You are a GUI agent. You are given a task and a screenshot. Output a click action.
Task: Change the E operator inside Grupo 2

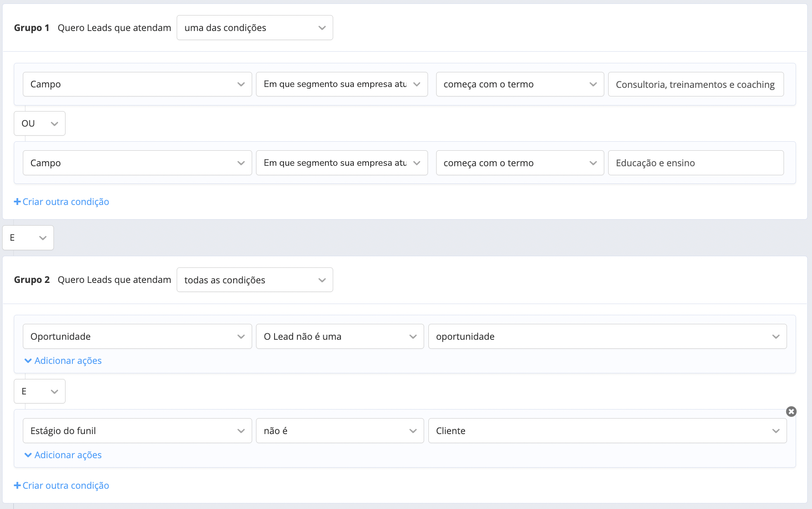click(x=40, y=391)
